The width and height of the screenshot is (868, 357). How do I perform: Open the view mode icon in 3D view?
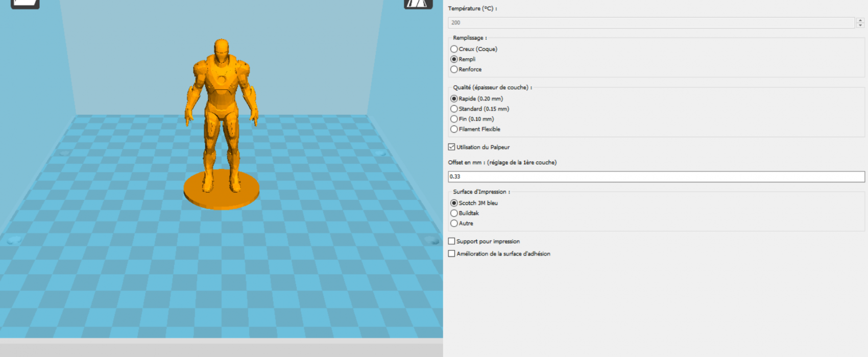(418, 4)
